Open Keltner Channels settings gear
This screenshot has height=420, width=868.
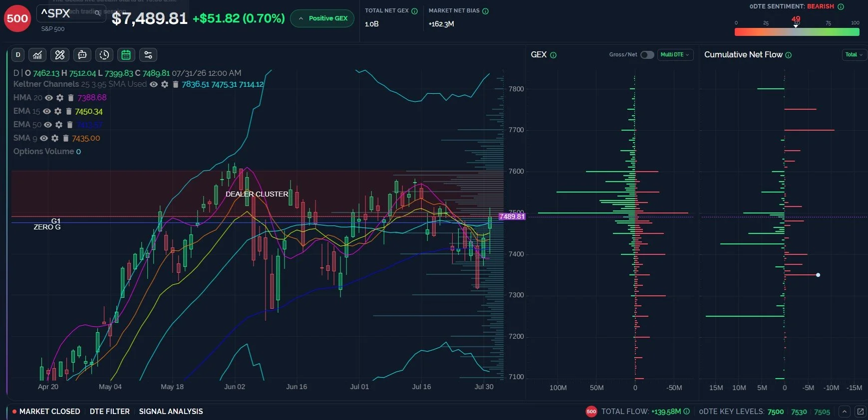tap(165, 84)
